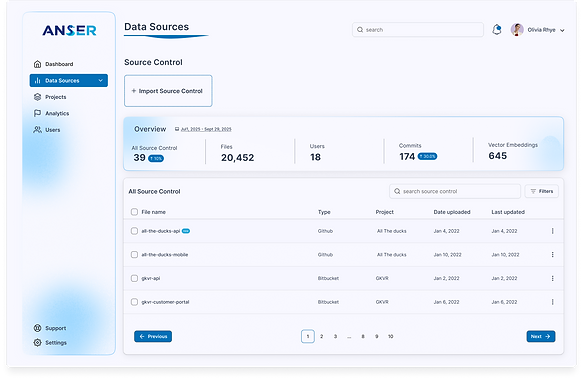Go to page 2
Screen dimensions: 583x380
[322, 336]
